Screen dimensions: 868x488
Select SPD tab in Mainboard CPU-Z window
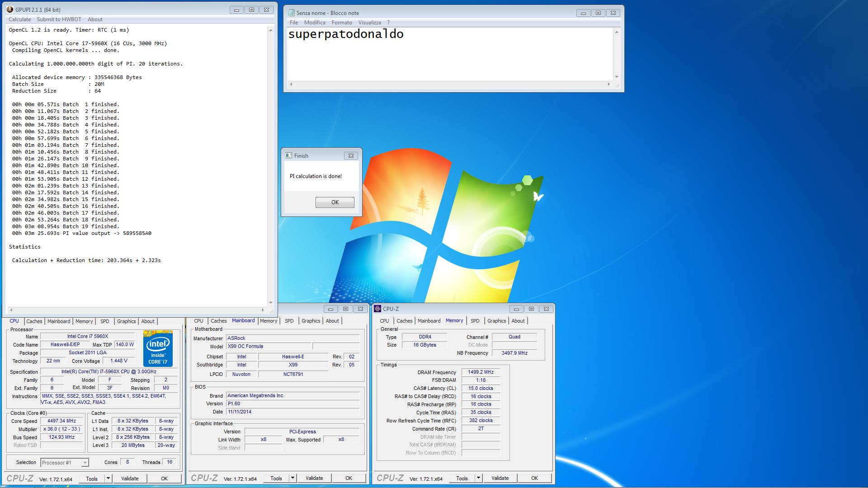(289, 321)
